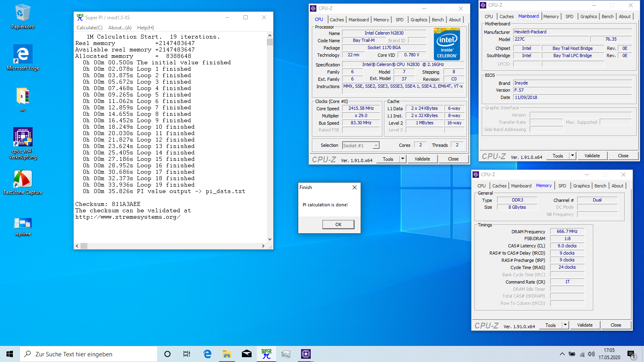Select FastStone Capture desktop icon

click(23, 182)
